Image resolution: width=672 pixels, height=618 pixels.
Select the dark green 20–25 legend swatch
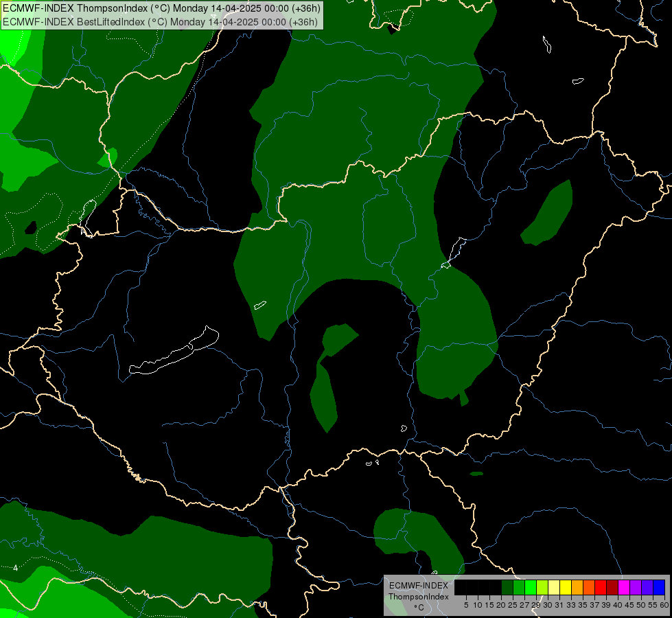click(507, 587)
